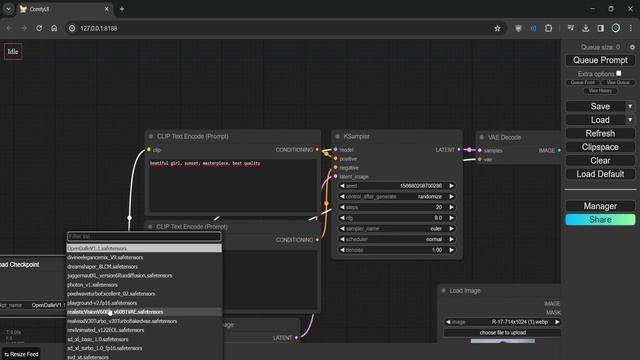The height and width of the screenshot is (360, 640).
Task: View site information icon in address bar
Action: (x=72, y=28)
